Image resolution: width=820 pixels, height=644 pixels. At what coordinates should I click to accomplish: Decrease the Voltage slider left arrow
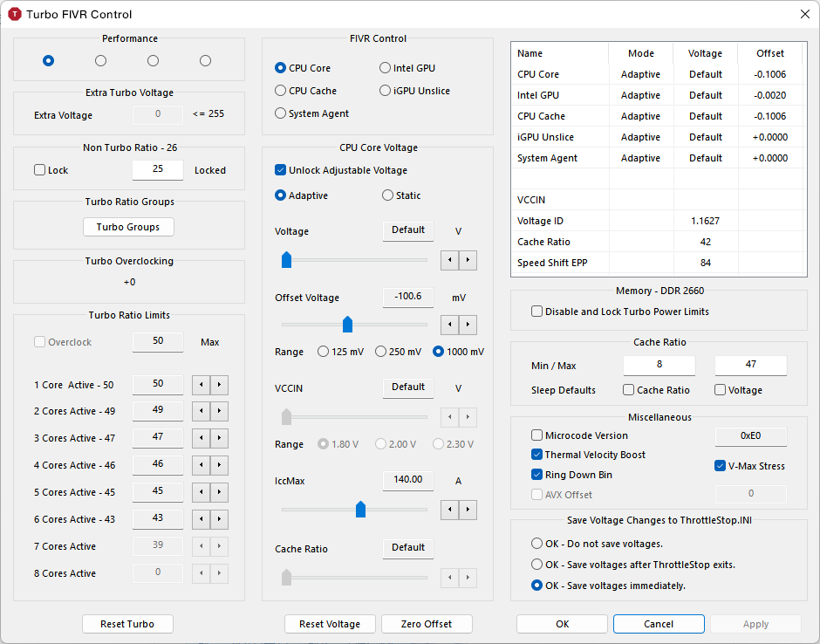449,260
